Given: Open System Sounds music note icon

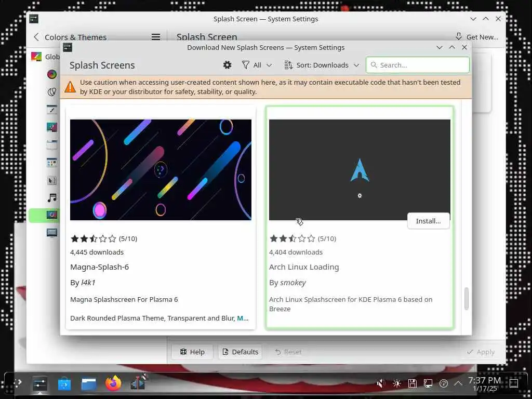Looking at the screenshot, I should click(x=52, y=197).
